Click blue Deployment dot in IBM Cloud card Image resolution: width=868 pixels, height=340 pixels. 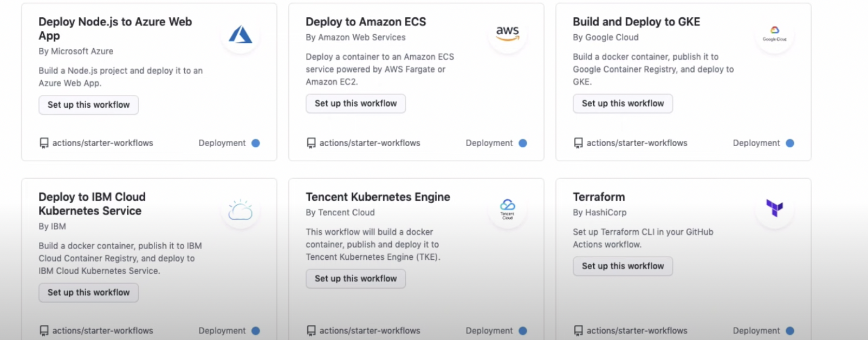(x=256, y=331)
